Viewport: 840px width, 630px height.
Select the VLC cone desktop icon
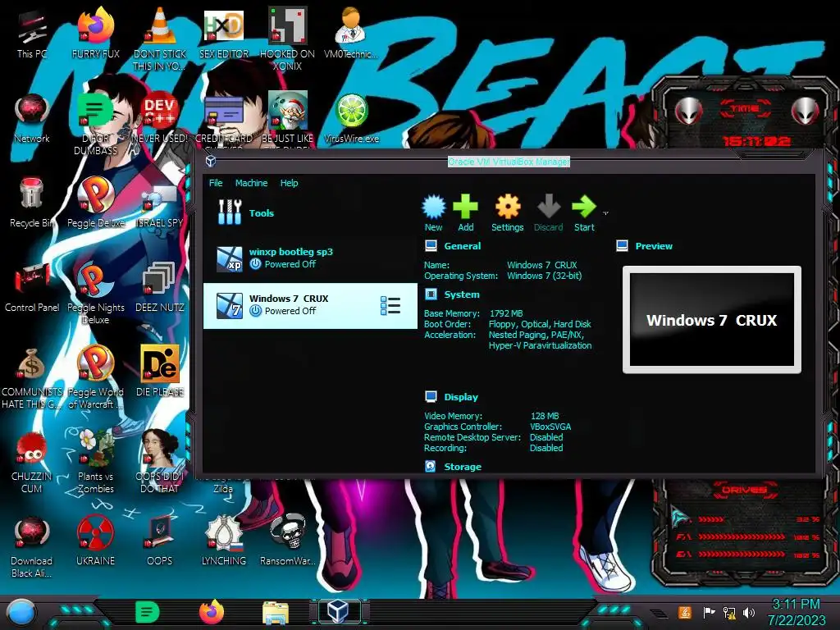click(x=159, y=39)
